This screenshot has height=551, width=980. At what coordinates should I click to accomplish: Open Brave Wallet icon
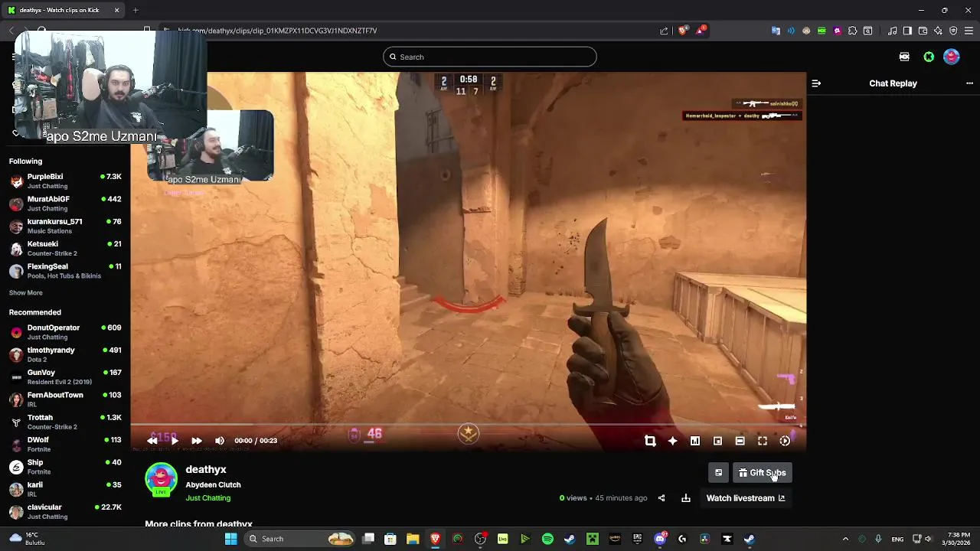pos(923,31)
